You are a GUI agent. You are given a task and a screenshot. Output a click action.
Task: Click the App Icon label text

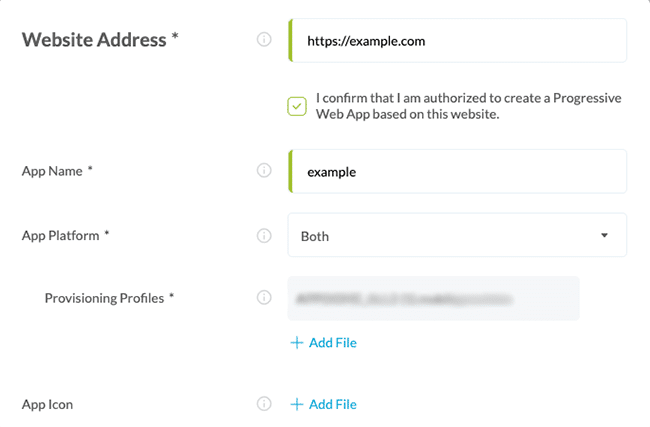[47, 404]
